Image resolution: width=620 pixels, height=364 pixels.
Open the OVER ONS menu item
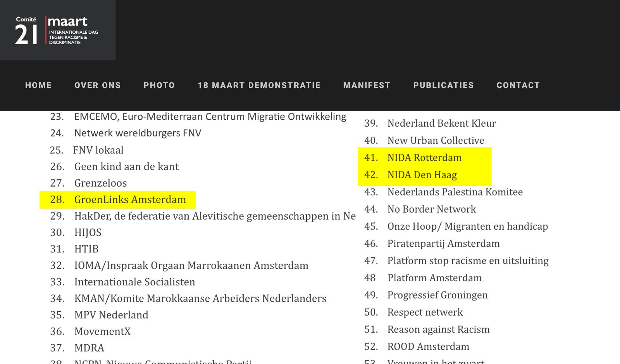coord(98,85)
